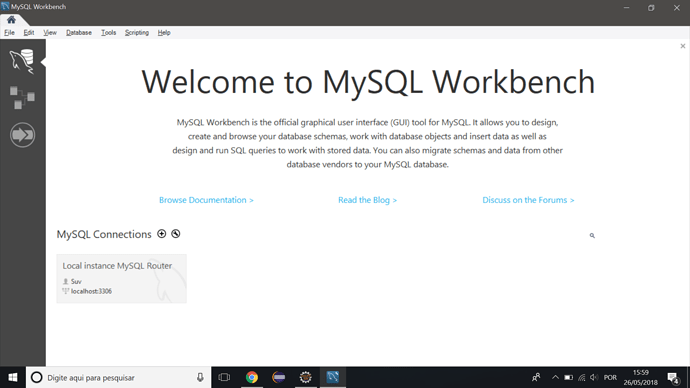
Task: Open the Local instance MySQL Router connection
Action: [121, 278]
